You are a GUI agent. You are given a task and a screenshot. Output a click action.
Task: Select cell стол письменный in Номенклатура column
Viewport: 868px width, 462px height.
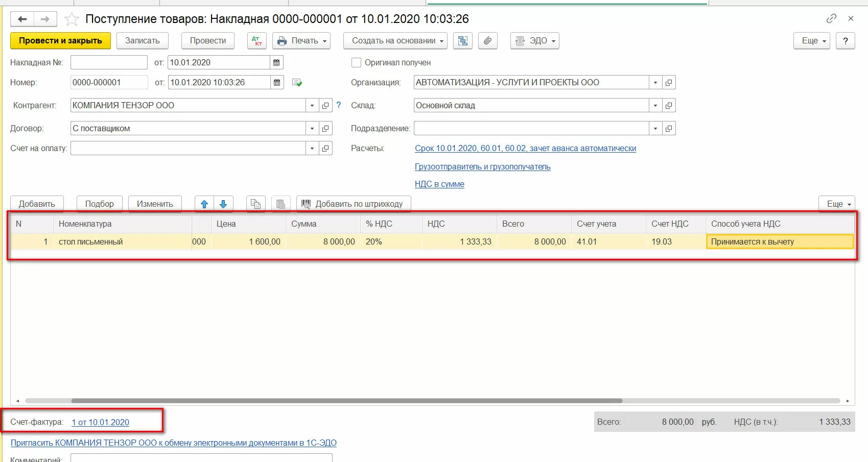pyautogui.click(x=123, y=241)
